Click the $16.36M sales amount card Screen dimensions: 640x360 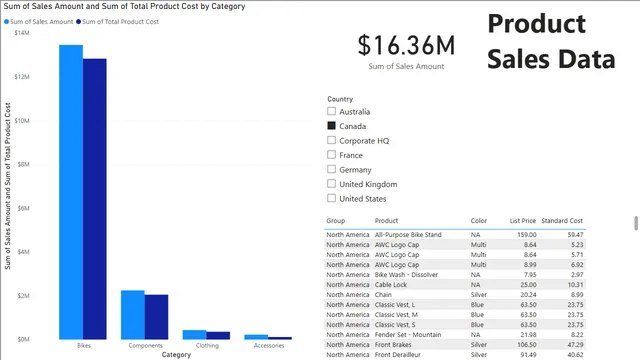(x=406, y=45)
